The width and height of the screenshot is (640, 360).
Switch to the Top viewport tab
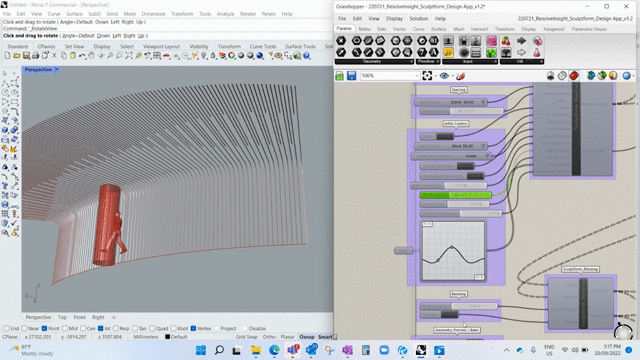click(x=62, y=317)
